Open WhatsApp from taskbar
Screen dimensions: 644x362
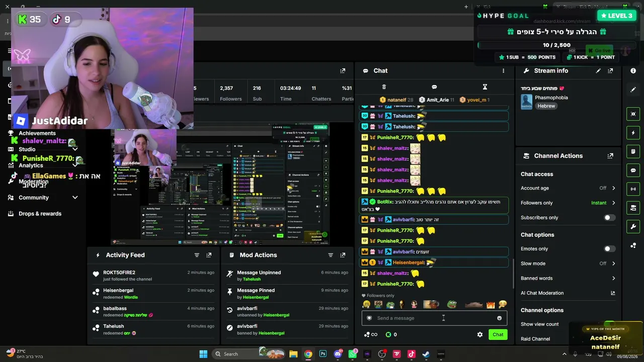(x=353, y=354)
